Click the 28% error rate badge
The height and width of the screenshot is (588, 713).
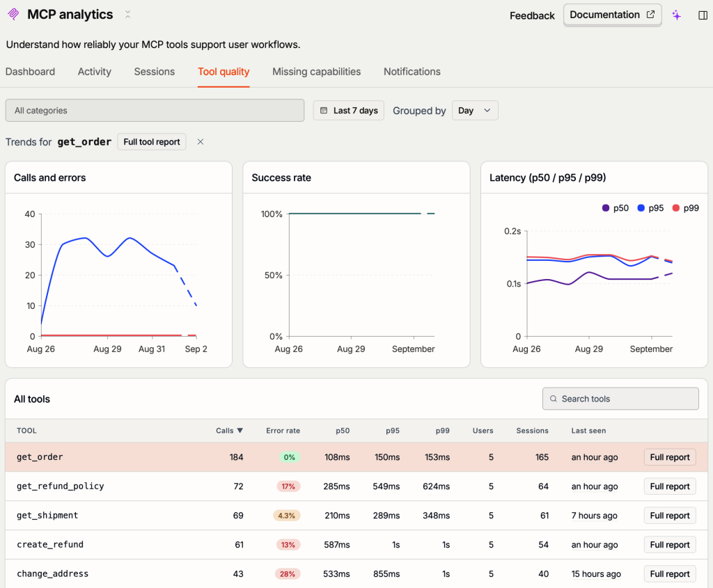click(288, 573)
